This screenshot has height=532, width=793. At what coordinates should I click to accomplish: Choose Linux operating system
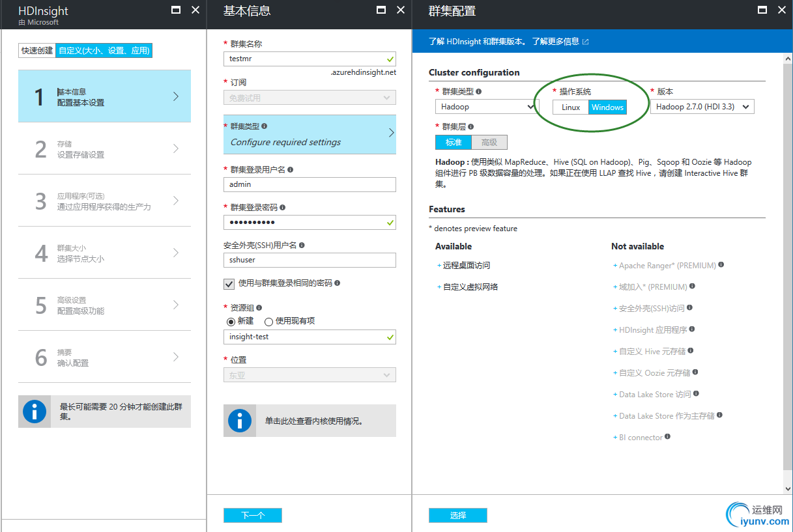coord(571,107)
